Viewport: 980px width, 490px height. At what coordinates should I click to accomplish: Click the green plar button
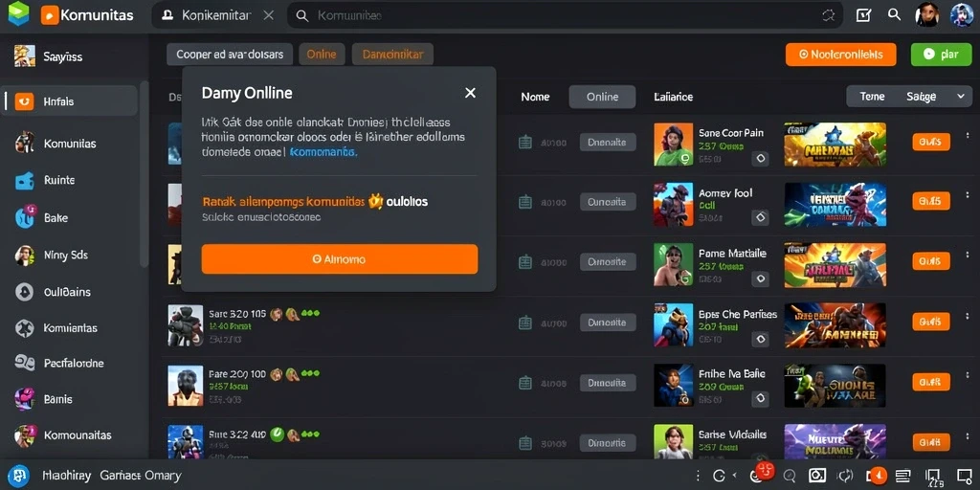pos(942,55)
